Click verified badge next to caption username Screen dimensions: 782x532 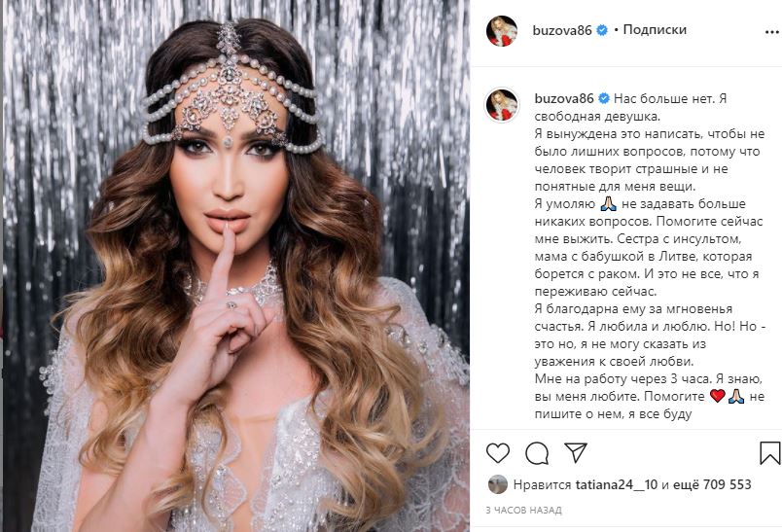[x=604, y=99]
